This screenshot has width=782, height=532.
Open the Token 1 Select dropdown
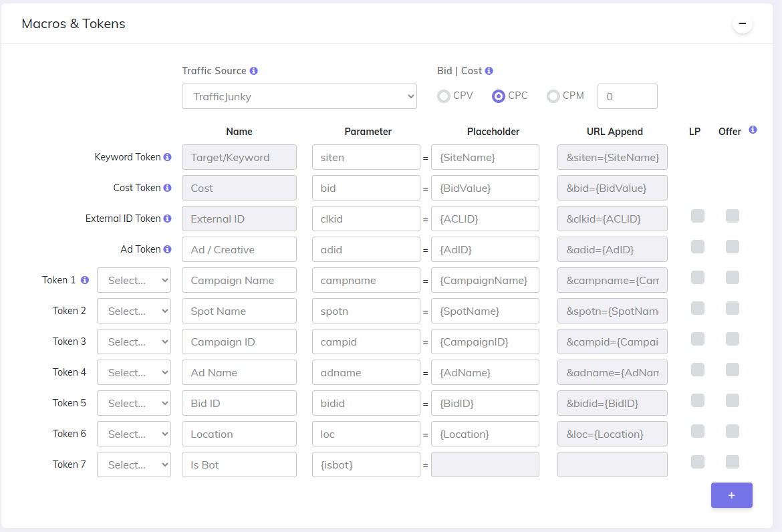click(x=134, y=281)
